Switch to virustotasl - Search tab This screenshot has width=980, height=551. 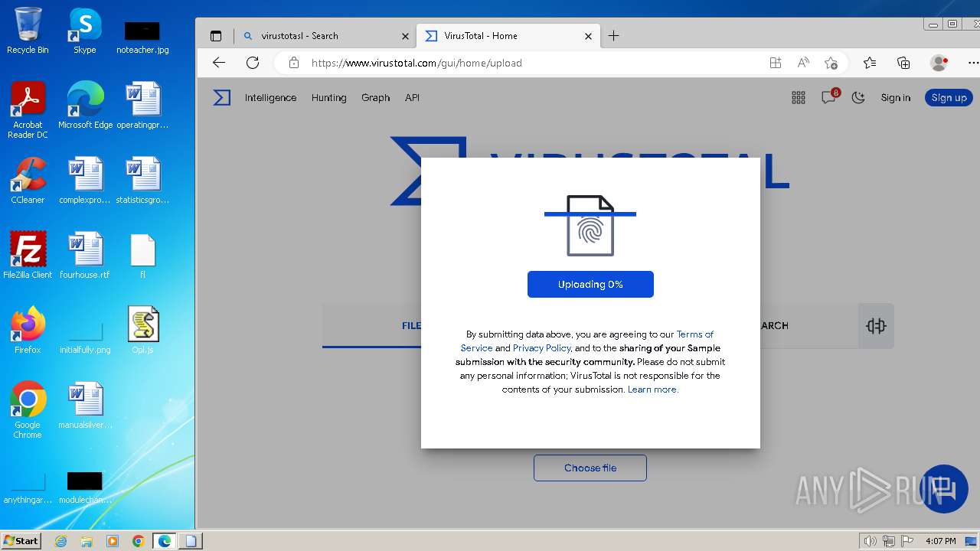tap(326, 36)
